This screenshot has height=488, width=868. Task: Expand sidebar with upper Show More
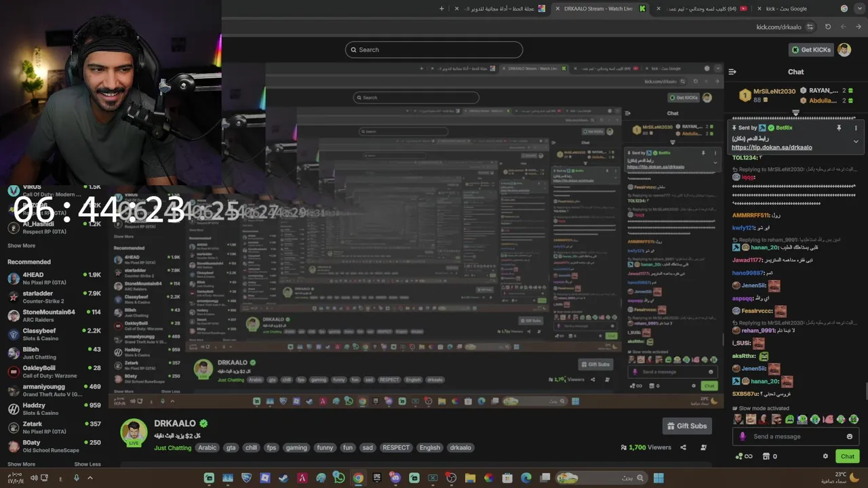pos(21,246)
